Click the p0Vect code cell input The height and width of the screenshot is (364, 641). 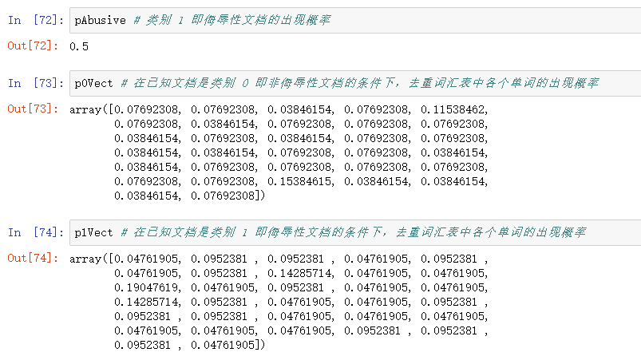355,84
